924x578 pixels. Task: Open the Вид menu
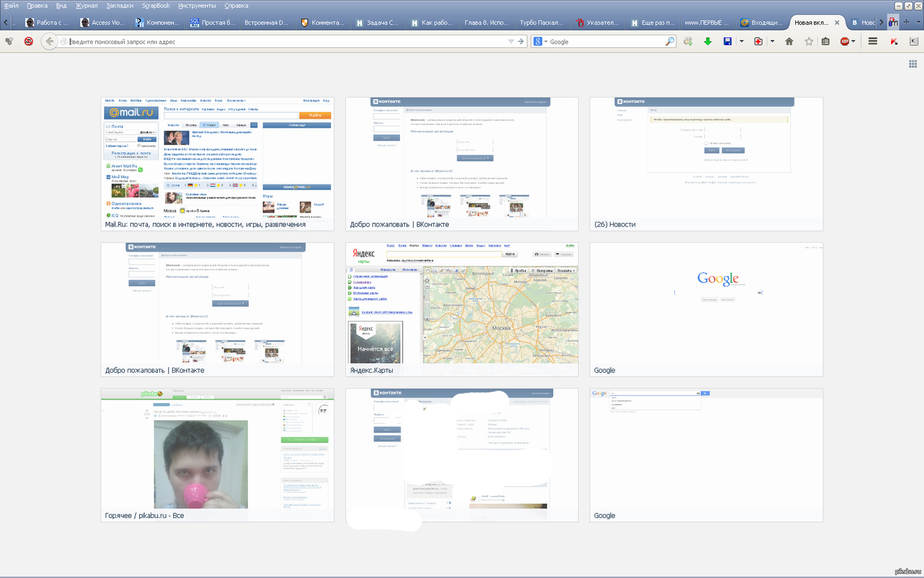[61, 6]
